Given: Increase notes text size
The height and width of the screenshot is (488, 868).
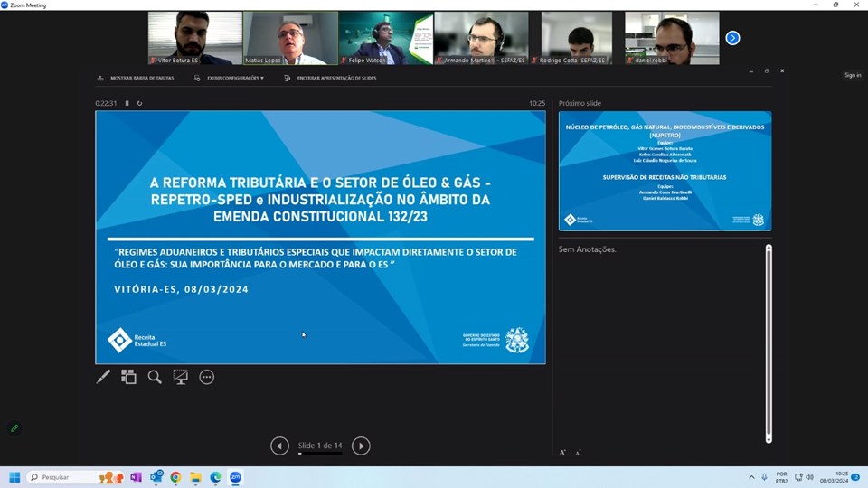Looking at the screenshot, I should [562, 452].
